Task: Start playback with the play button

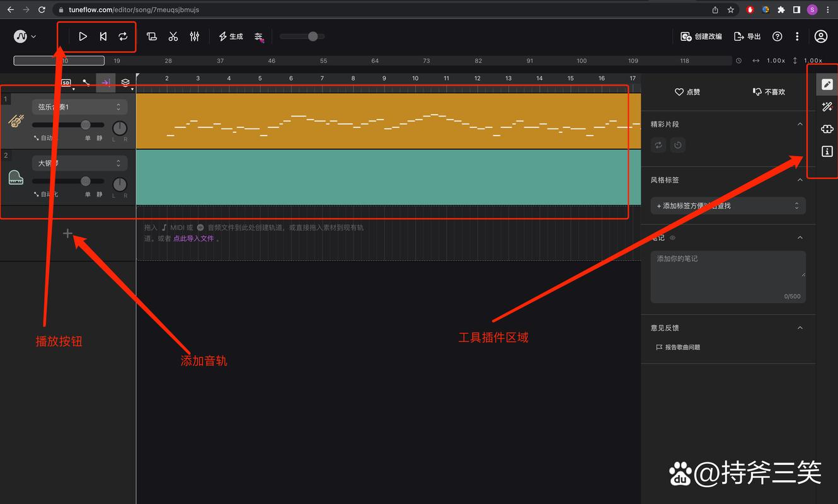Action: point(83,37)
